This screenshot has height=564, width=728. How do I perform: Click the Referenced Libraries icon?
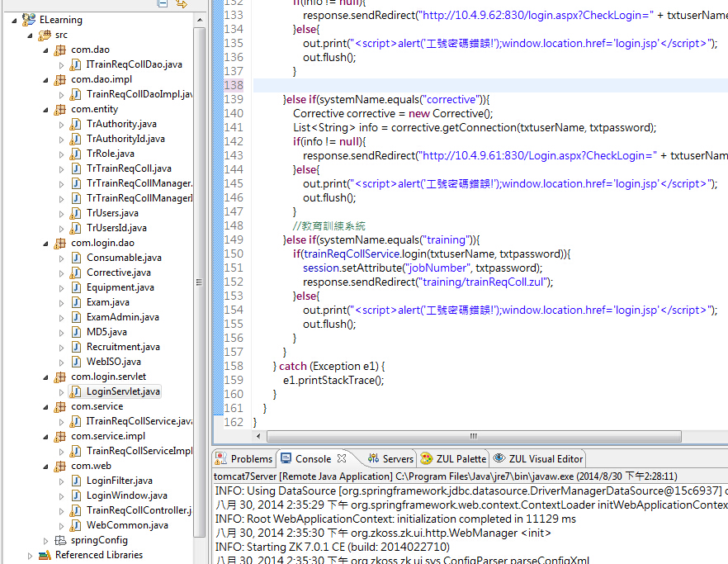point(45,555)
